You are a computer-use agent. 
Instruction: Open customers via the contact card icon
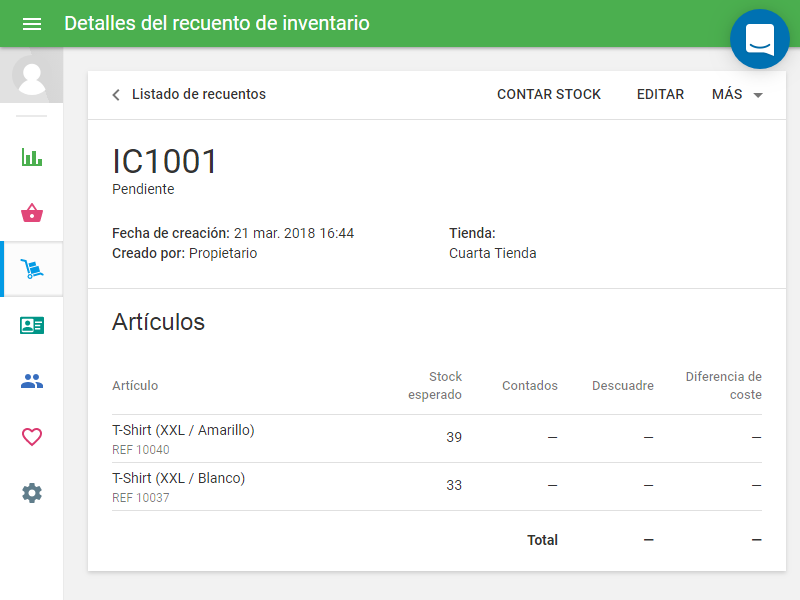(x=31, y=325)
